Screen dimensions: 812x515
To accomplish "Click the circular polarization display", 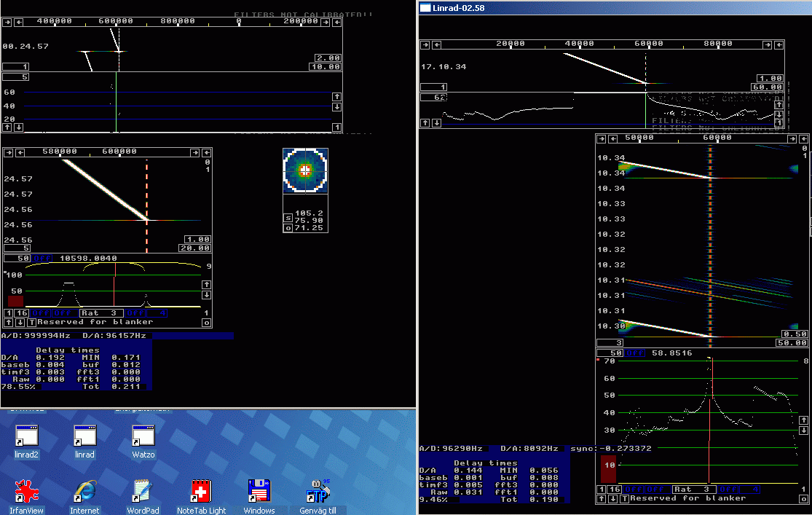I will [305, 170].
